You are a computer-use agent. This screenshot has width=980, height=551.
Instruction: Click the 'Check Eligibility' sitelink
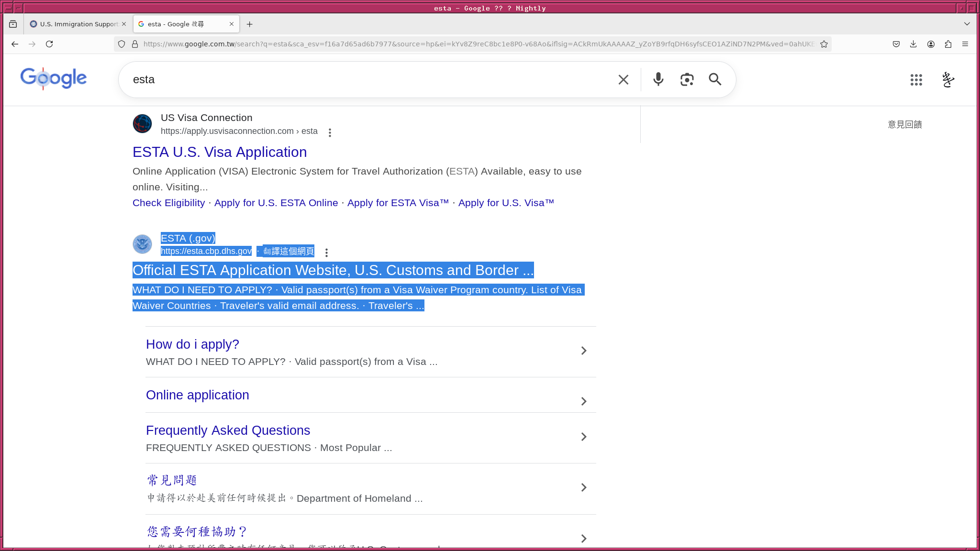[x=168, y=203]
